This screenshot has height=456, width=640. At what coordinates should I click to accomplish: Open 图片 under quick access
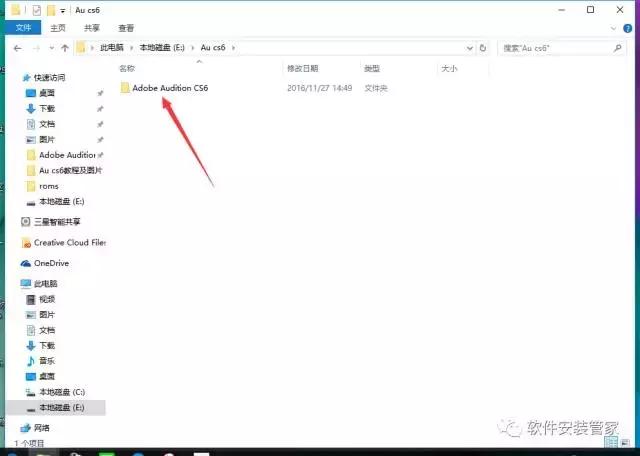47,140
